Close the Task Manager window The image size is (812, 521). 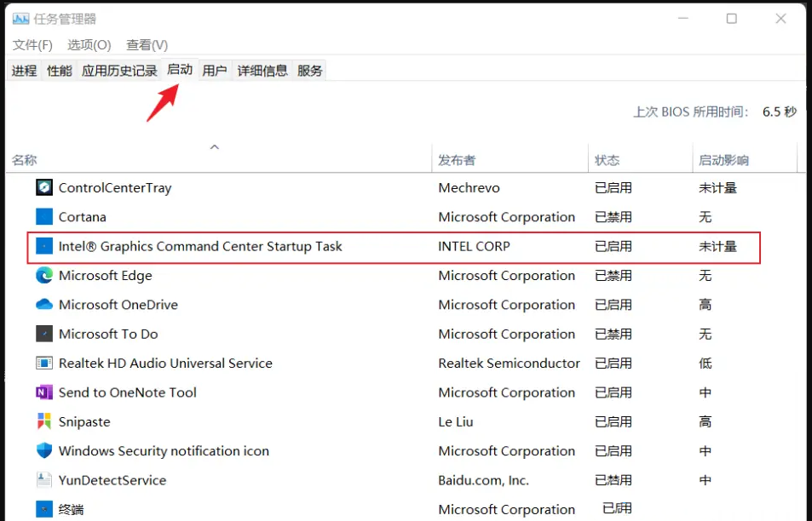(780, 19)
